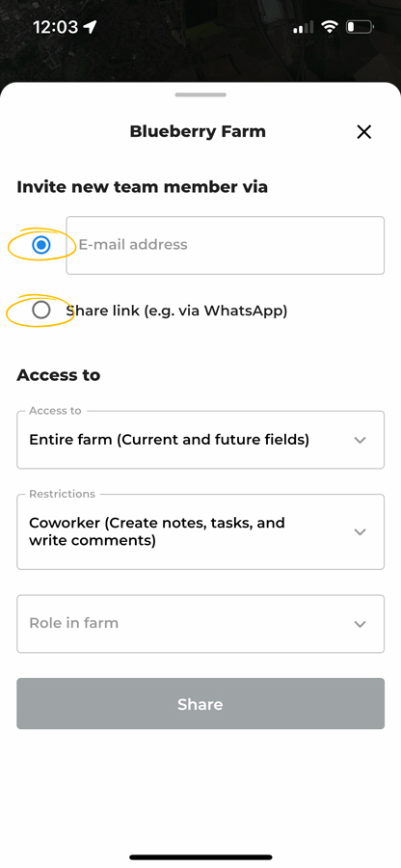This screenshot has height=868, width=401.
Task: Select the Share link radio option
Action: tap(40, 310)
